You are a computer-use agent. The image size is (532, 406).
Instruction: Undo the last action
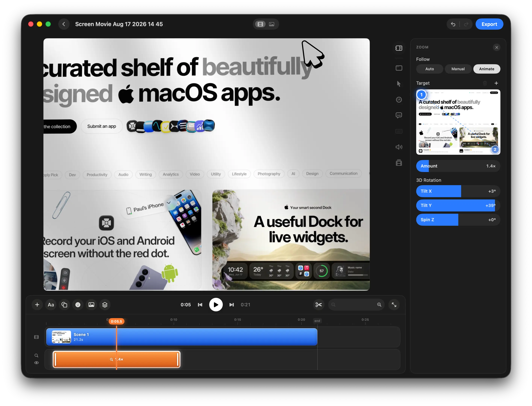[453, 24]
